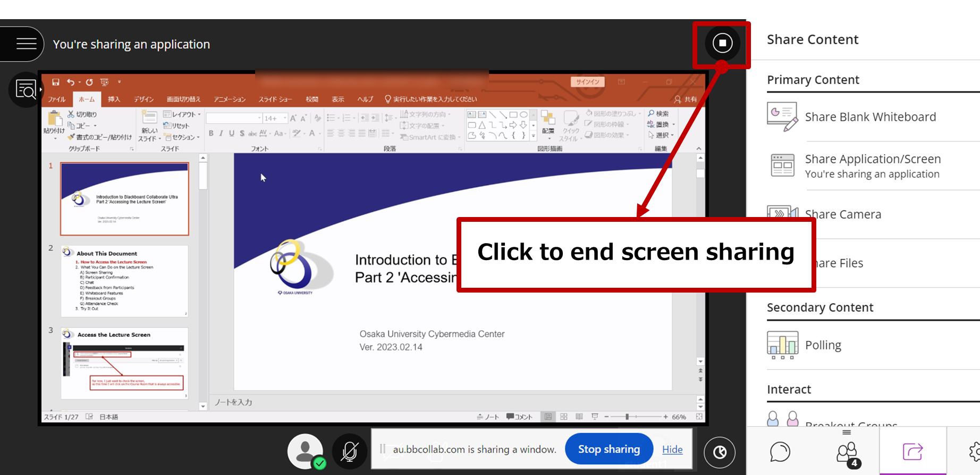This screenshot has height=475, width=980.
Task: Open the File (ファイル) tab
Action: pyautogui.click(x=57, y=99)
